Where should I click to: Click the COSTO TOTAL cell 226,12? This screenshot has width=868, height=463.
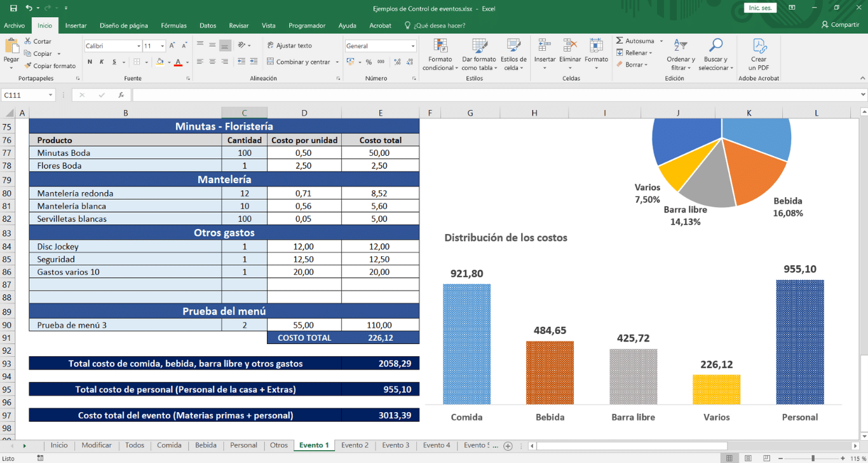pyautogui.click(x=380, y=338)
